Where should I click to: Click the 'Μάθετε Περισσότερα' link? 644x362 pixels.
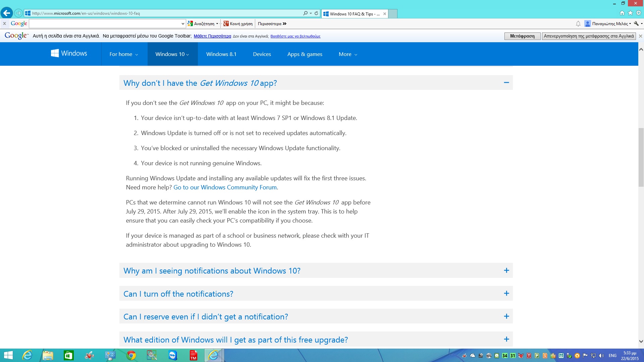coord(212,36)
